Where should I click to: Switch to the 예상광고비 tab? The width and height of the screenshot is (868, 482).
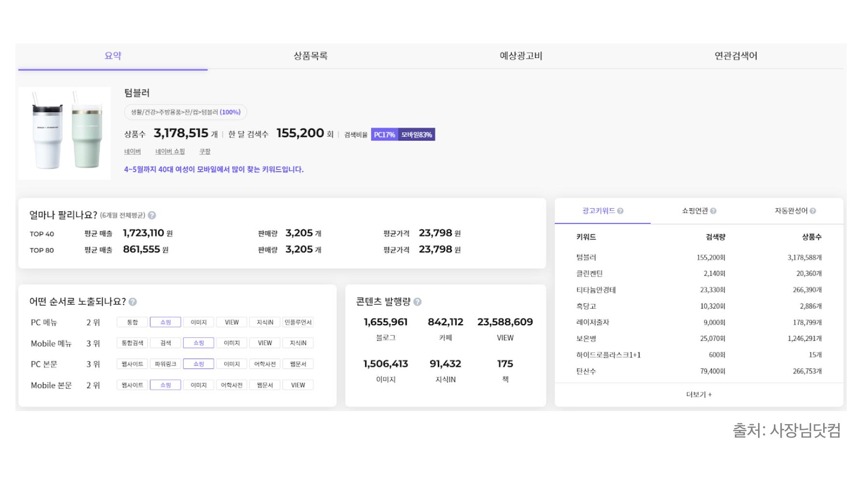tap(521, 56)
